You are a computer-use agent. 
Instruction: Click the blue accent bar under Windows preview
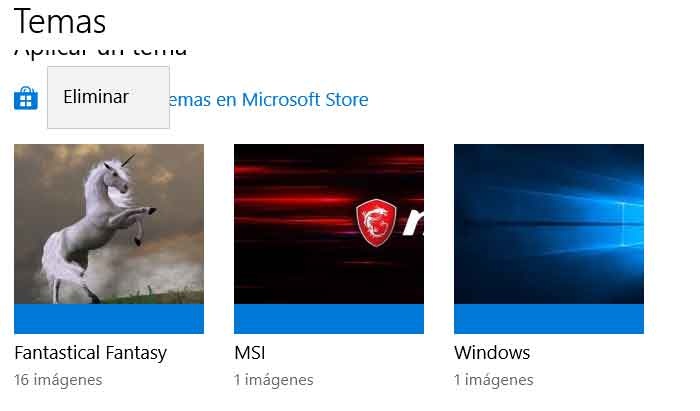click(549, 319)
